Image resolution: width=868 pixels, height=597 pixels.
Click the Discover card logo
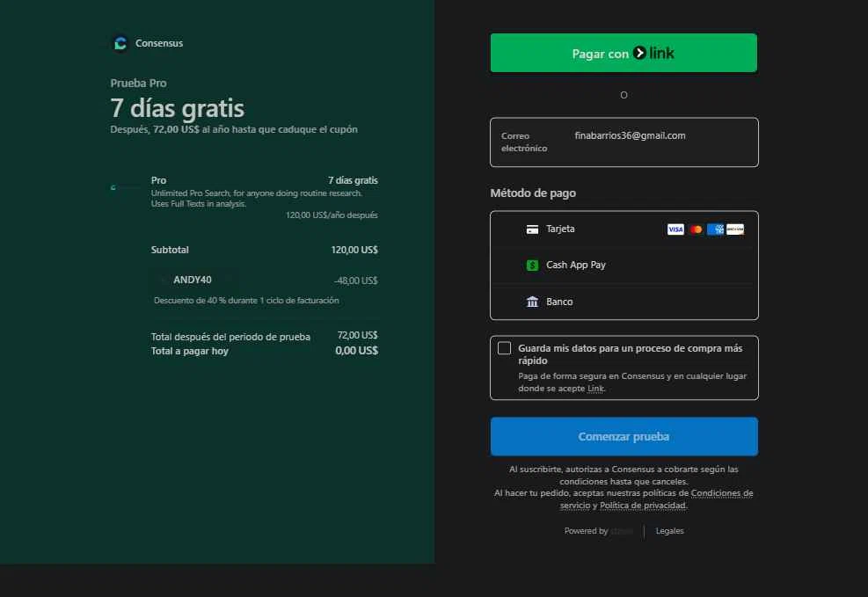(735, 229)
